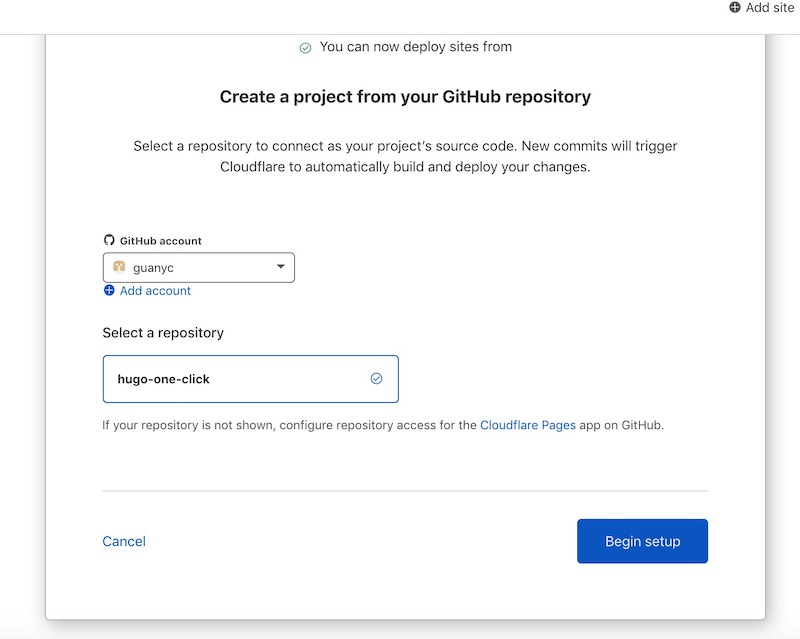Click the GitHub account label
Image resolution: width=800 pixels, height=639 pixels.
pos(161,241)
